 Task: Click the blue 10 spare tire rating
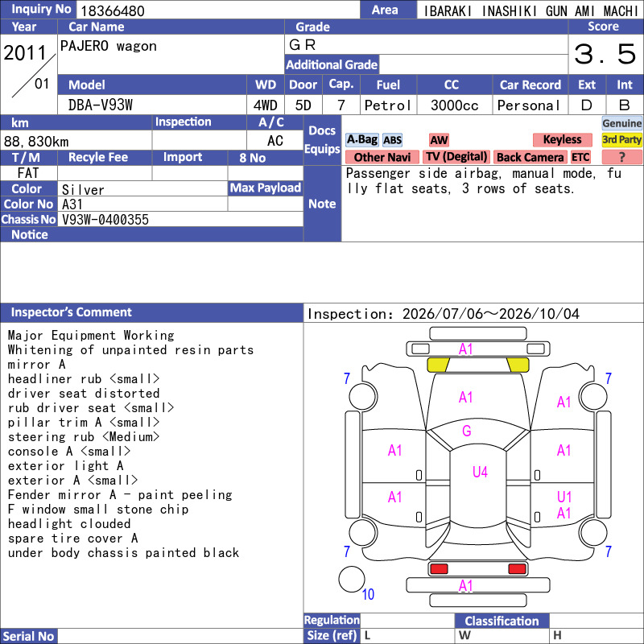coord(368,594)
